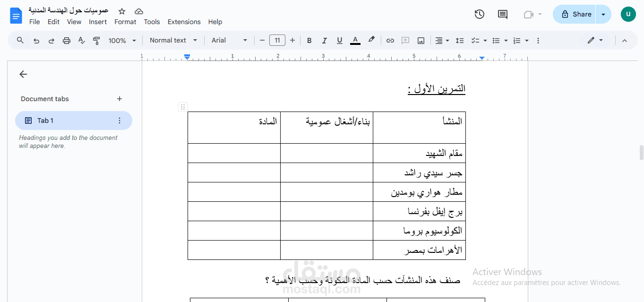Click the cell 'مطار هواري بومدين'
This screenshot has width=644, height=302.
click(x=419, y=192)
